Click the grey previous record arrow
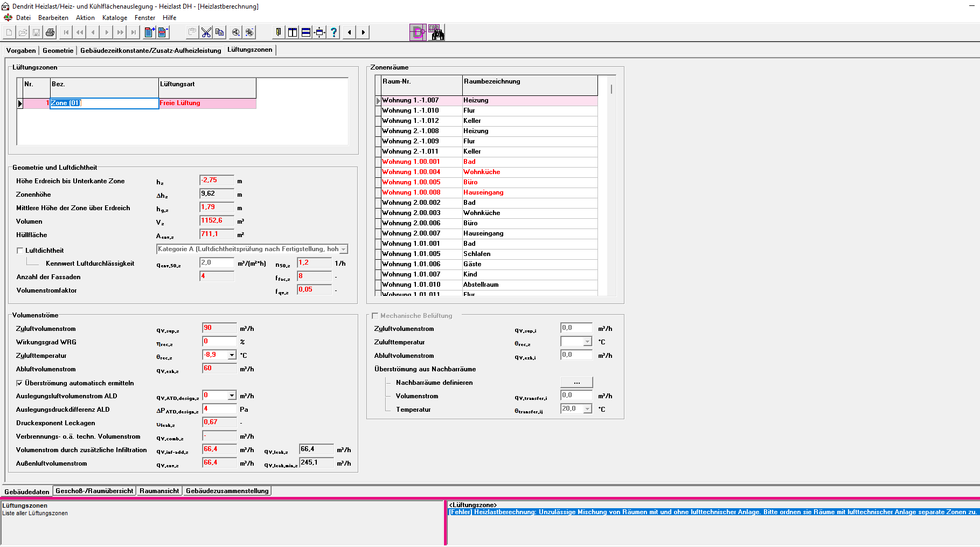Viewport: 980px width, 547px height. click(93, 32)
